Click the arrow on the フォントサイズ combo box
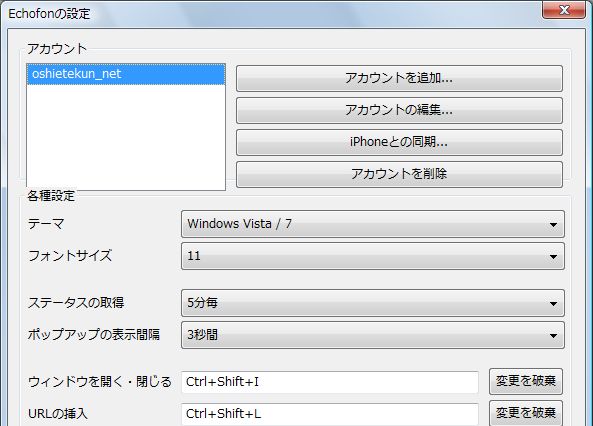The width and height of the screenshot is (593, 426). (553, 257)
